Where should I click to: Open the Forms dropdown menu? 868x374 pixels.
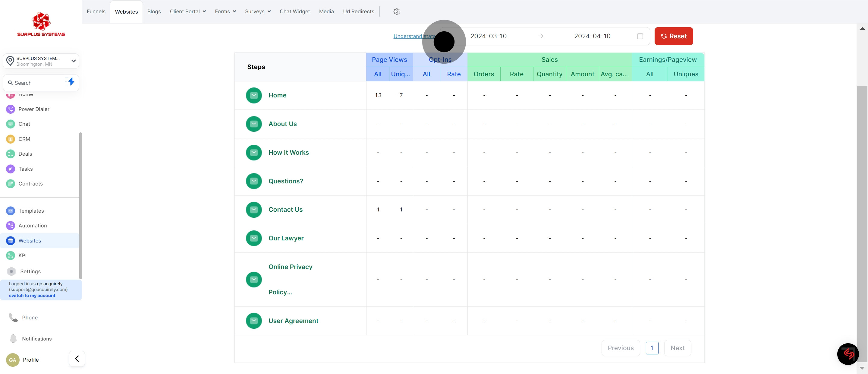tap(225, 11)
